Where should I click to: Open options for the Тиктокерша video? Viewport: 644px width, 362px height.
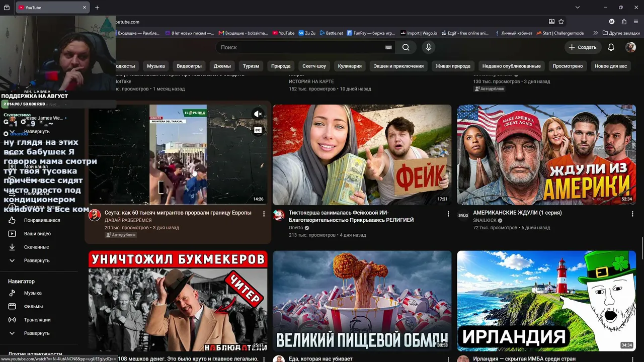pos(448,214)
